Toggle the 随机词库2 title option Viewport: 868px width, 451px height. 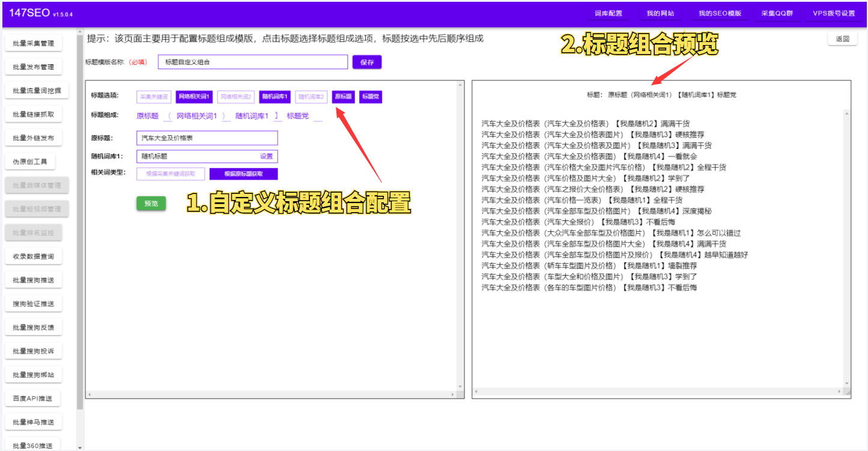[x=311, y=97]
